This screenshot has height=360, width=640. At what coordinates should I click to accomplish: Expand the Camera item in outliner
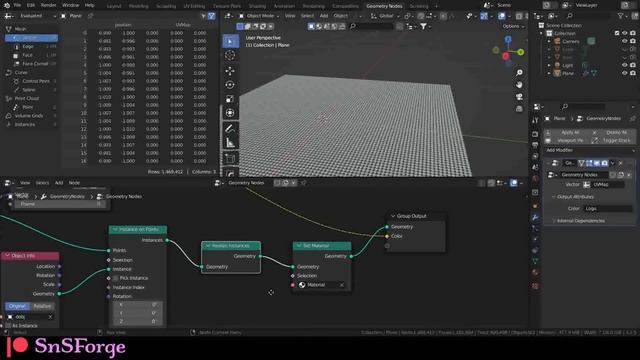point(549,41)
